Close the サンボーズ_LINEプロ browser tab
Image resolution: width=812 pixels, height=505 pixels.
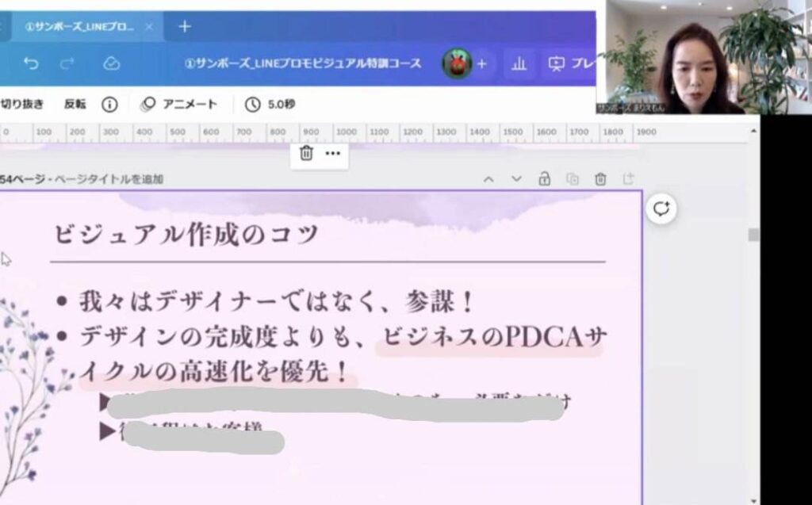click(x=149, y=26)
